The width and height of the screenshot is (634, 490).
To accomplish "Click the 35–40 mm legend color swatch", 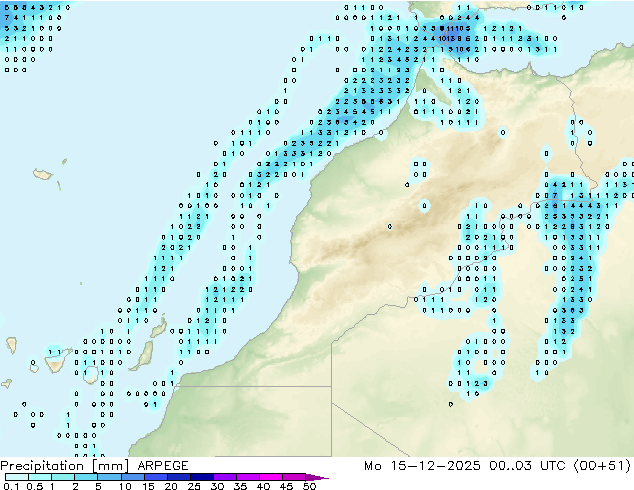I will [x=247, y=477].
